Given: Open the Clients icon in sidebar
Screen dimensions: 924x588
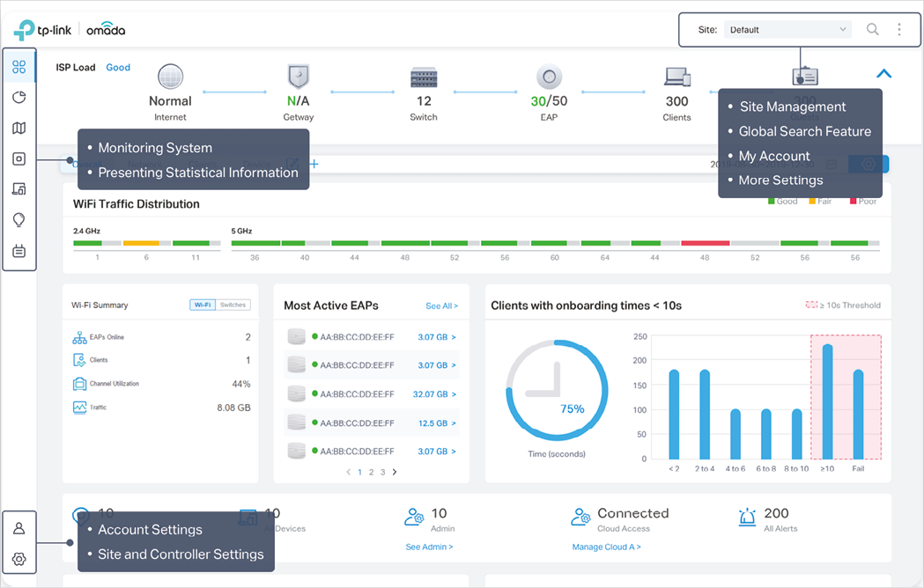Looking at the screenshot, I should click(x=18, y=189).
